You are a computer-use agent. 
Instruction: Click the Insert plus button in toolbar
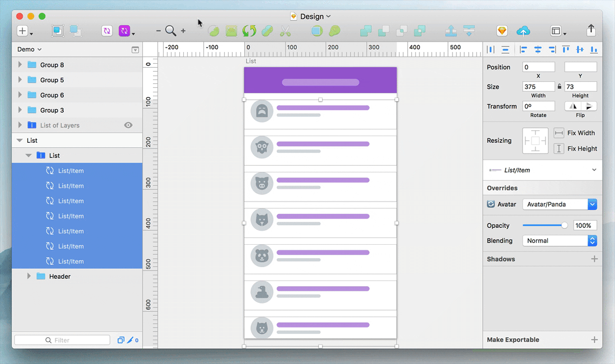click(x=22, y=31)
